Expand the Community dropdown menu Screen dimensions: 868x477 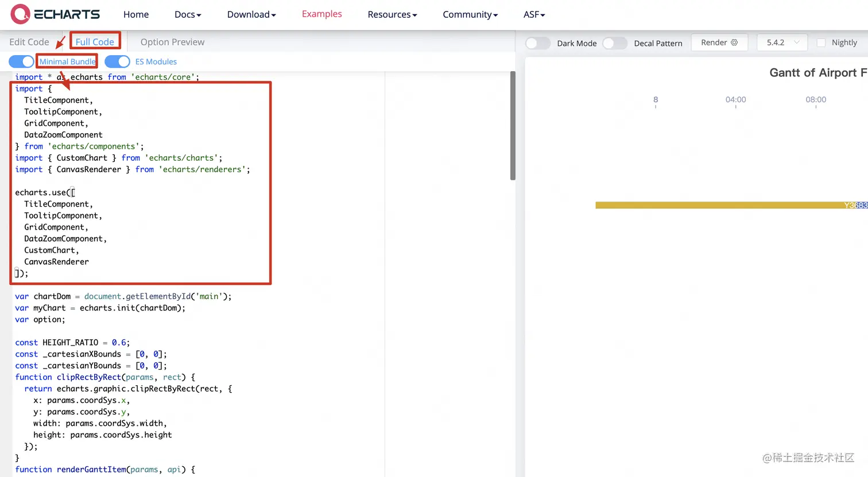(470, 14)
